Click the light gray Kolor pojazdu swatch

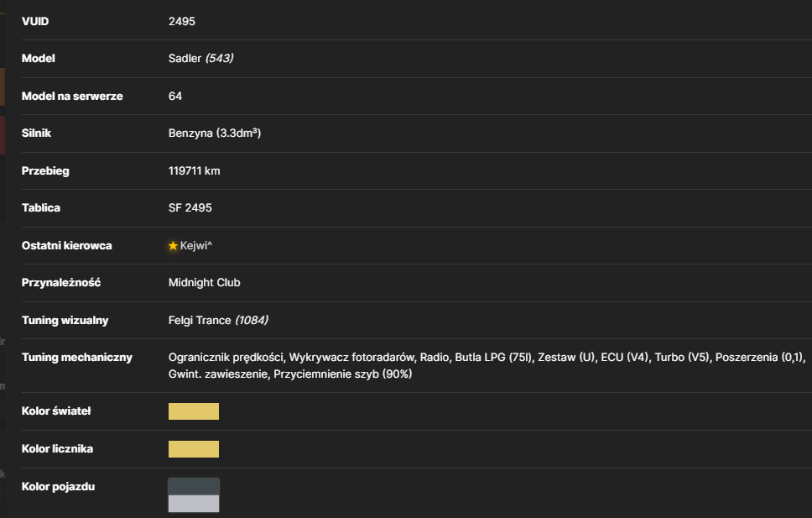tap(194, 504)
